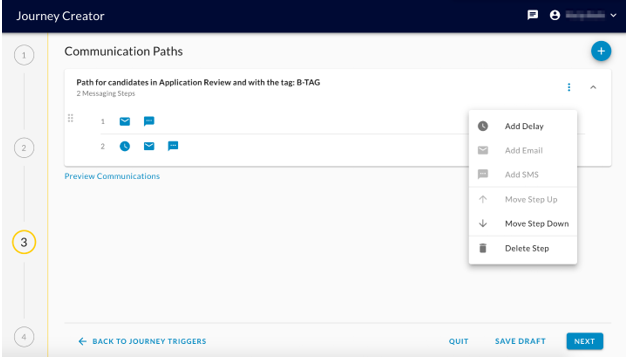Open the email icon in step 2
Screen dimensions: 626x360
tap(149, 146)
